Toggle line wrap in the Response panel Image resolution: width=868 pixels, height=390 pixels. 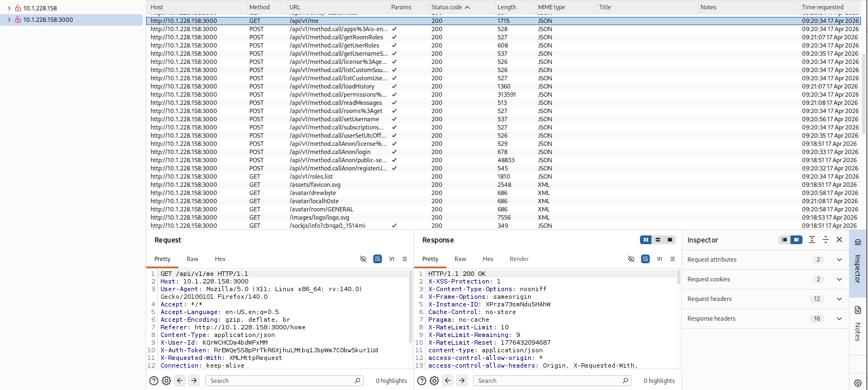[x=645, y=259]
